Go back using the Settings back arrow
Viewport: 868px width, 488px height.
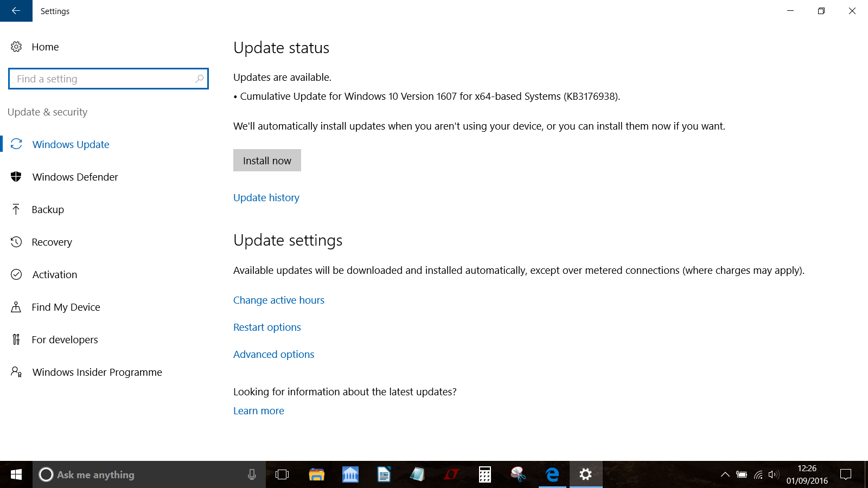16,11
